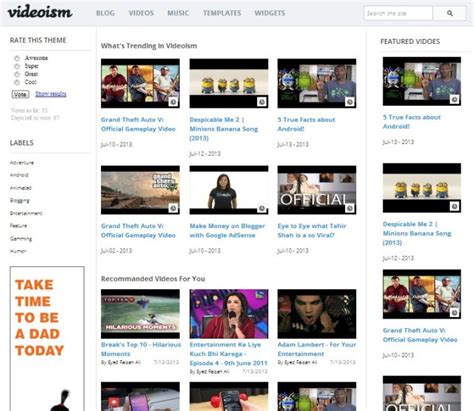Open featured 5 True Facts about Android link
Screen dimensions: 474x411
click(x=412, y=122)
